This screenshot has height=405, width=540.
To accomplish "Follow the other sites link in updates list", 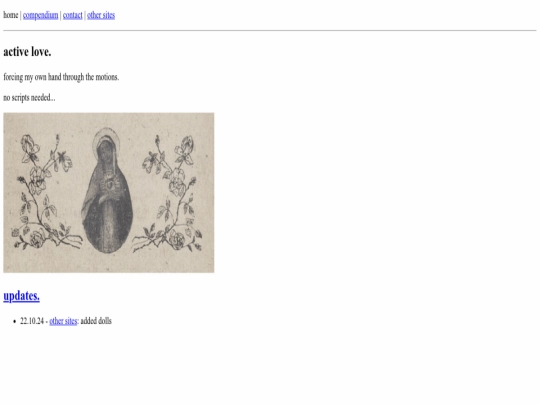I will pyautogui.click(x=63, y=321).
